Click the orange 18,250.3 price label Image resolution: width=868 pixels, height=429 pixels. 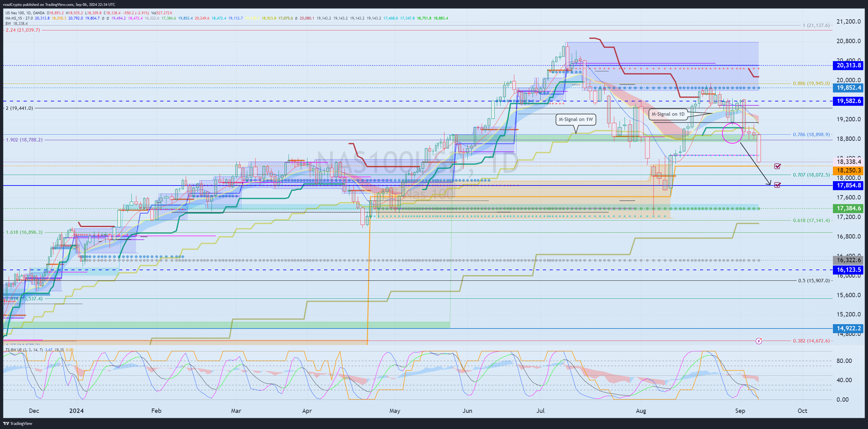pyautogui.click(x=848, y=171)
